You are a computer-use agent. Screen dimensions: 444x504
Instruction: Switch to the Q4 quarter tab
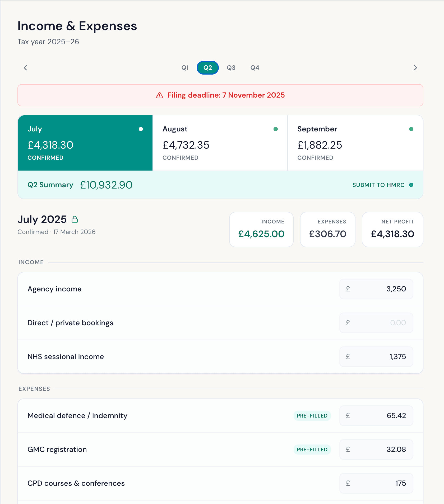(x=255, y=68)
